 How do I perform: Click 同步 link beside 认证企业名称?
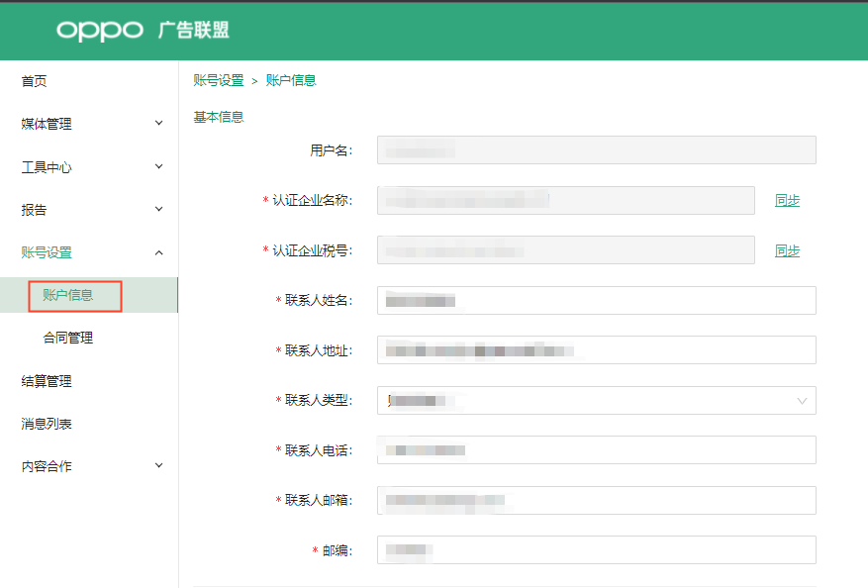[787, 200]
